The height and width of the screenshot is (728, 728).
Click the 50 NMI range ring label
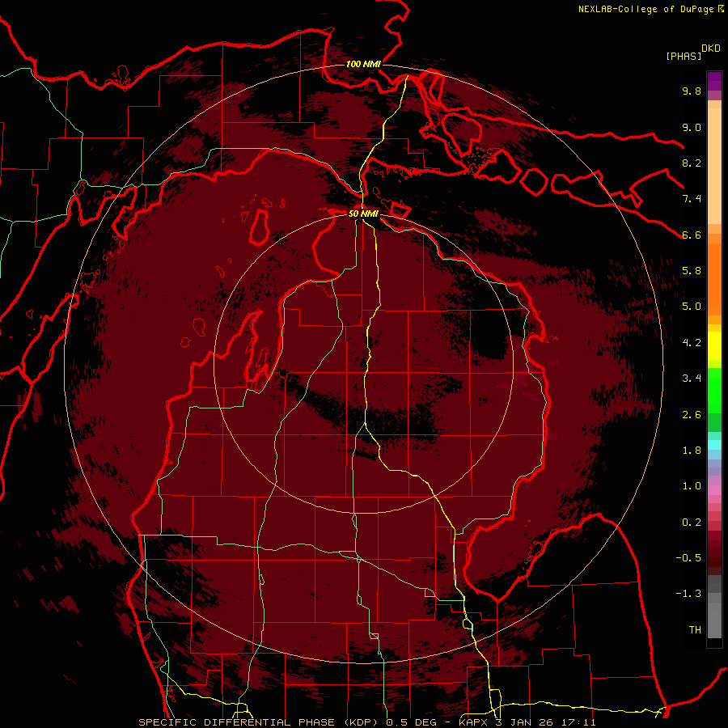pos(363,214)
